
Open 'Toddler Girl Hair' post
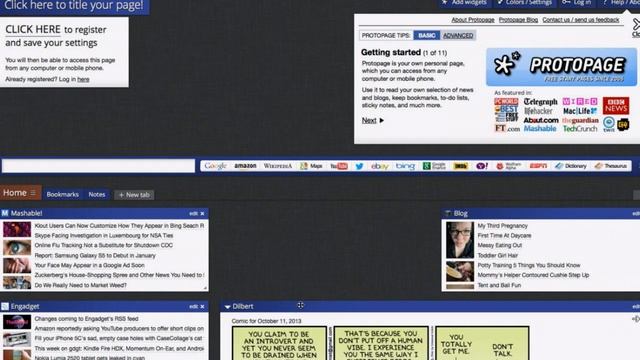tap(498, 256)
